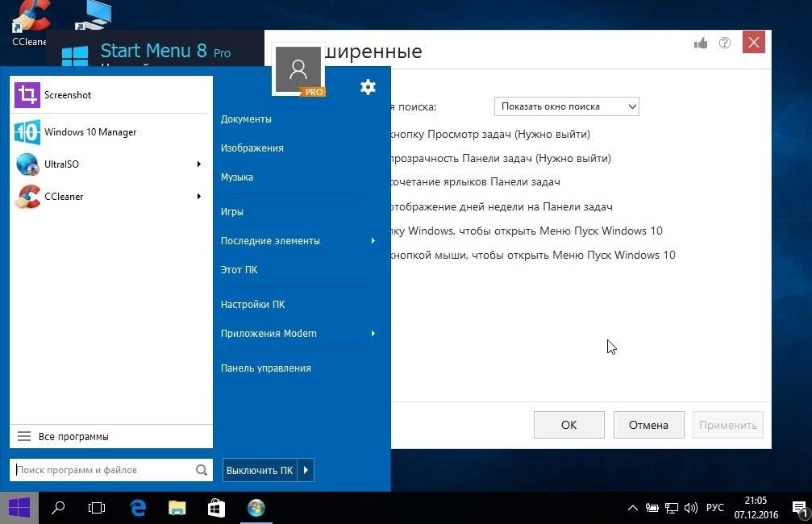This screenshot has height=524, width=812.
Task: Open the computer desktop shortcut icon
Action: pos(94,15)
